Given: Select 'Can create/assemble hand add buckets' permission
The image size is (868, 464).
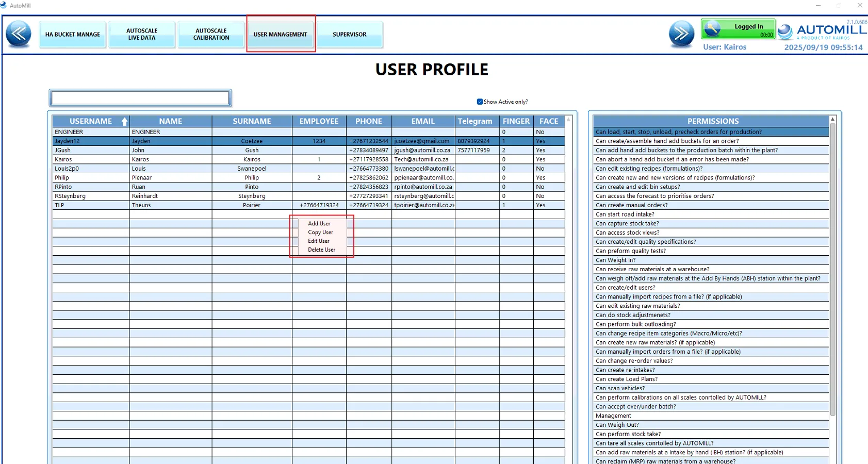Looking at the screenshot, I should point(711,141).
